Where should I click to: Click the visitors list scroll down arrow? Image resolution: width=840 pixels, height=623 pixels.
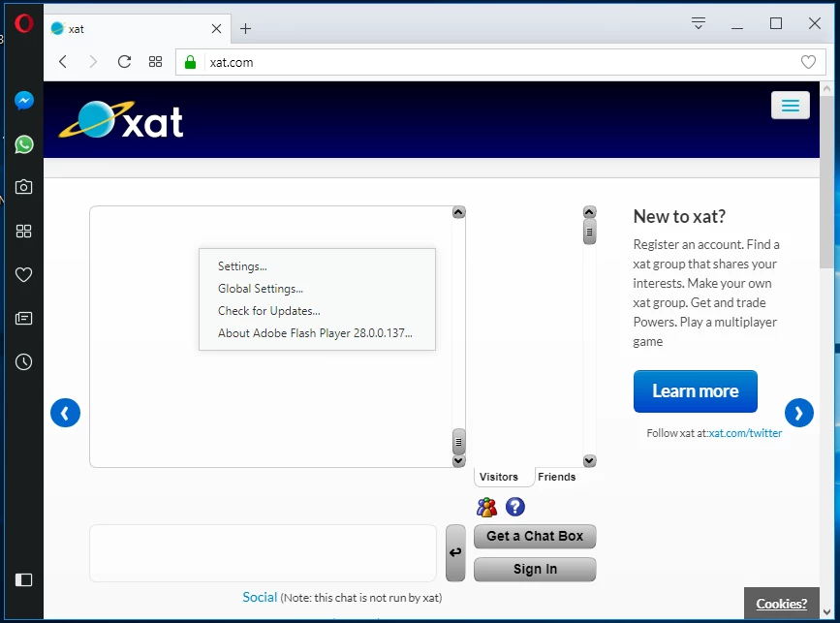(589, 460)
